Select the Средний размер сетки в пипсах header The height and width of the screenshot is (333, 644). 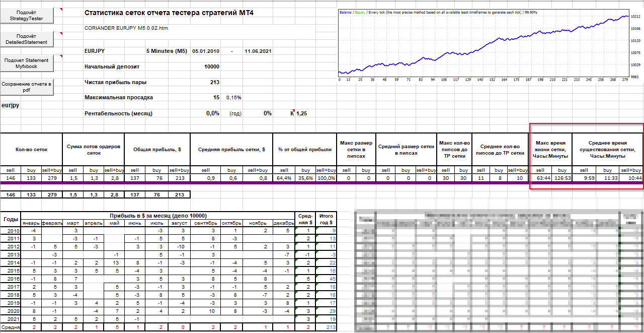(406, 150)
